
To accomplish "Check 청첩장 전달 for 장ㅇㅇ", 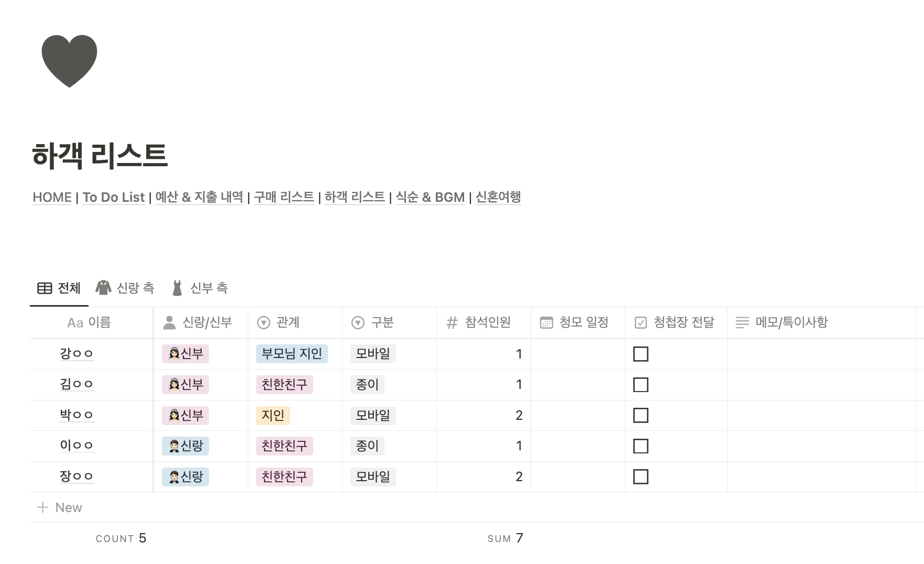I will click(x=641, y=476).
